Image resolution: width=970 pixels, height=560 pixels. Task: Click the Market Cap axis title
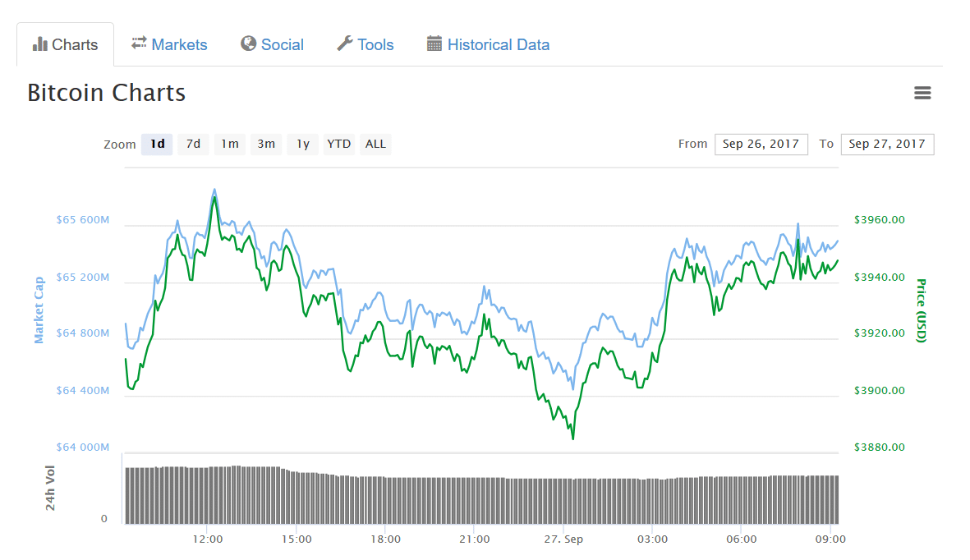pos(39,310)
